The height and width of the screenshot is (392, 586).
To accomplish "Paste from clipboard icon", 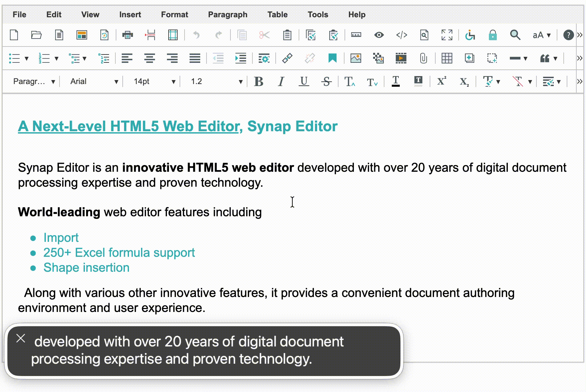I will (x=287, y=35).
